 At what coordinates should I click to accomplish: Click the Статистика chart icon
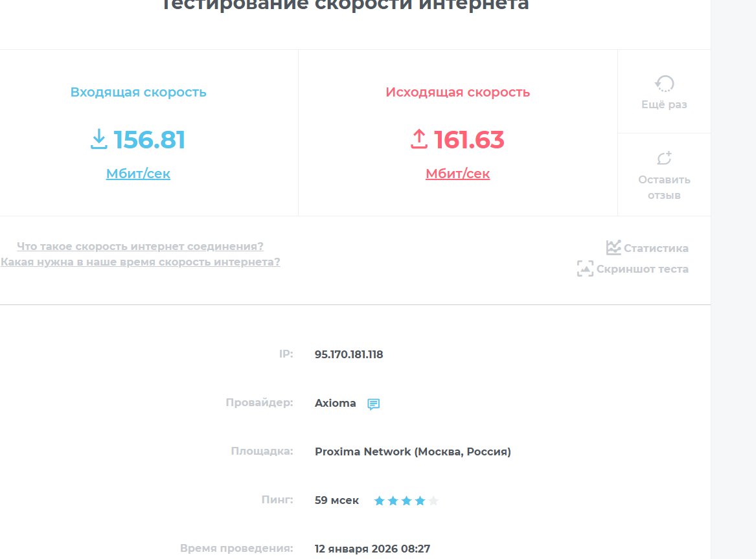point(613,247)
